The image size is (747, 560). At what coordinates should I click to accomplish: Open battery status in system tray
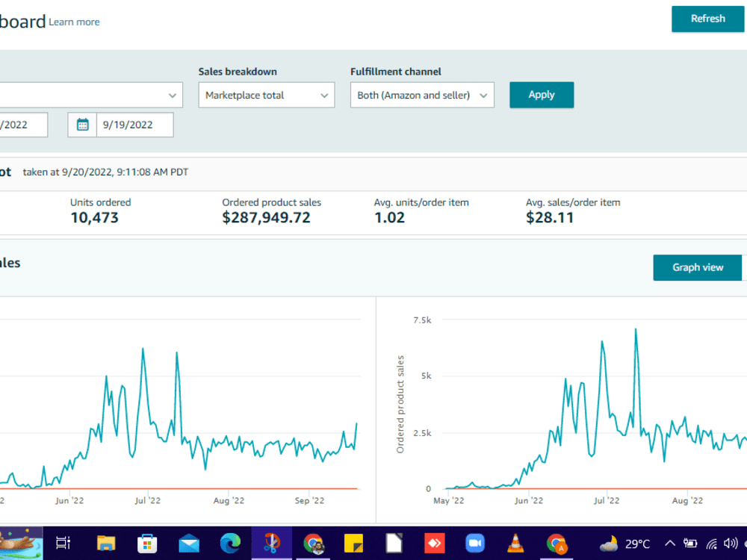690,544
